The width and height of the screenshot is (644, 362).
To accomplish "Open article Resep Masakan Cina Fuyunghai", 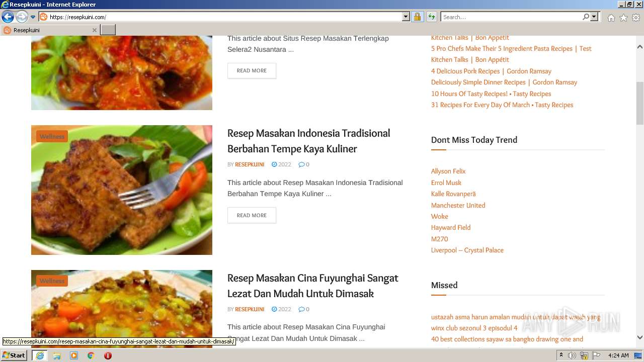I will (x=312, y=286).
